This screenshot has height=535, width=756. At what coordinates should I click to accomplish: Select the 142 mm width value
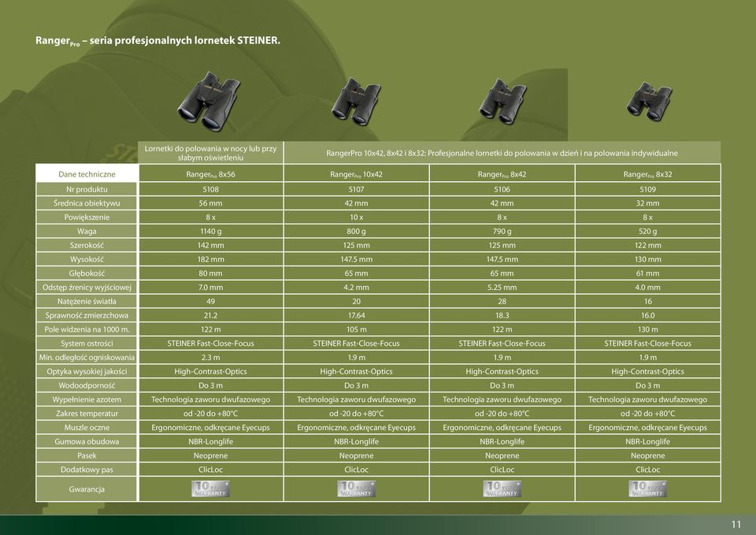pyautogui.click(x=211, y=245)
